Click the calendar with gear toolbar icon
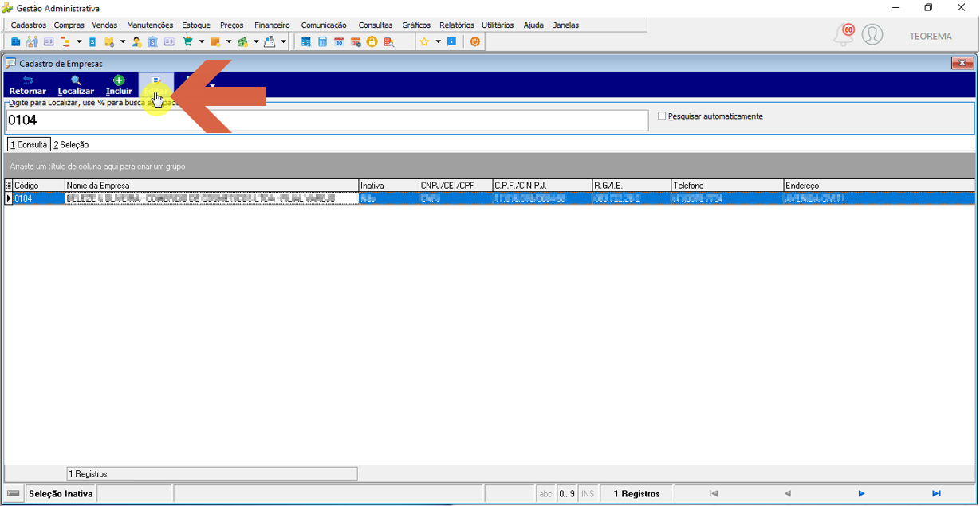This screenshot has height=506, width=980. pyautogui.click(x=356, y=41)
